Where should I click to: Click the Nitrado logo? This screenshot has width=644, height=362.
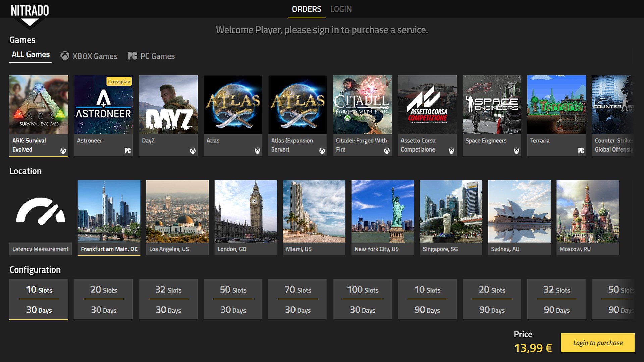pyautogui.click(x=30, y=11)
